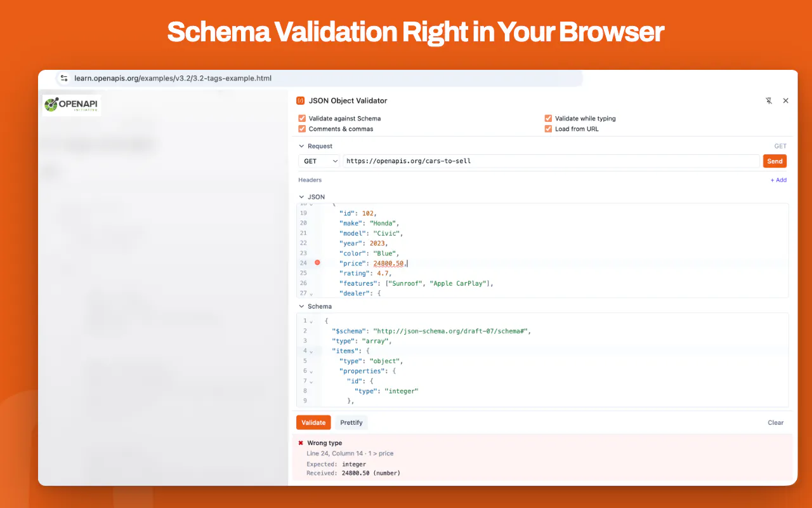The width and height of the screenshot is (812, 508).
Task: Toggle Load from URL checkbox
Action: [x=548, y=129]
